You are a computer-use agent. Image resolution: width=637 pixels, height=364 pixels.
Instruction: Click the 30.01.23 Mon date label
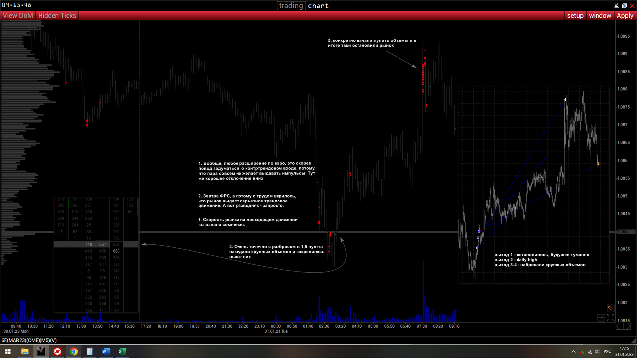16,331
